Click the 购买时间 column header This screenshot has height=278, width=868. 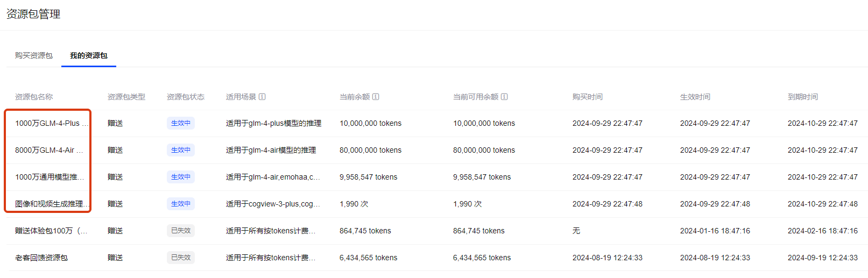588,97
